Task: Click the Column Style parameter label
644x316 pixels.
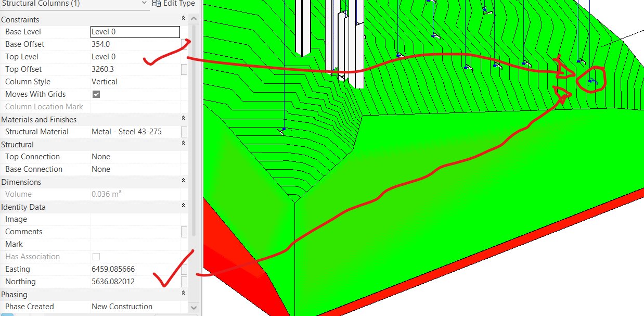Action: pos(28,82)
